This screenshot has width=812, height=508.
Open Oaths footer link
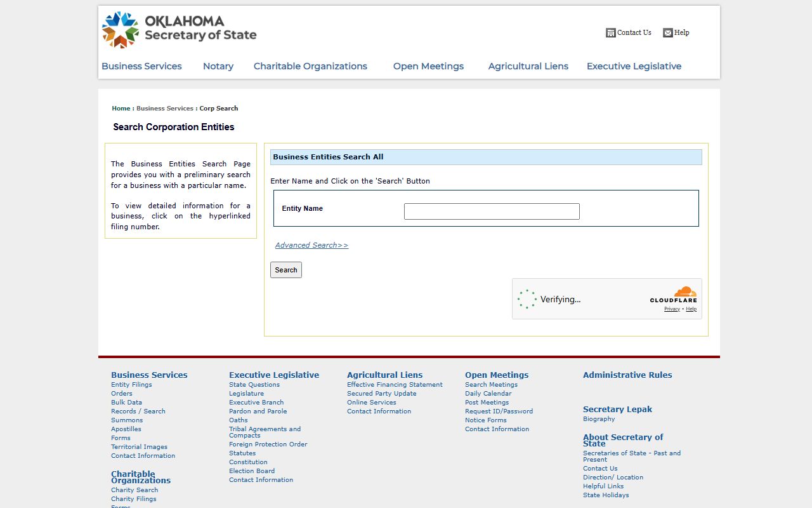click(239, 420)
